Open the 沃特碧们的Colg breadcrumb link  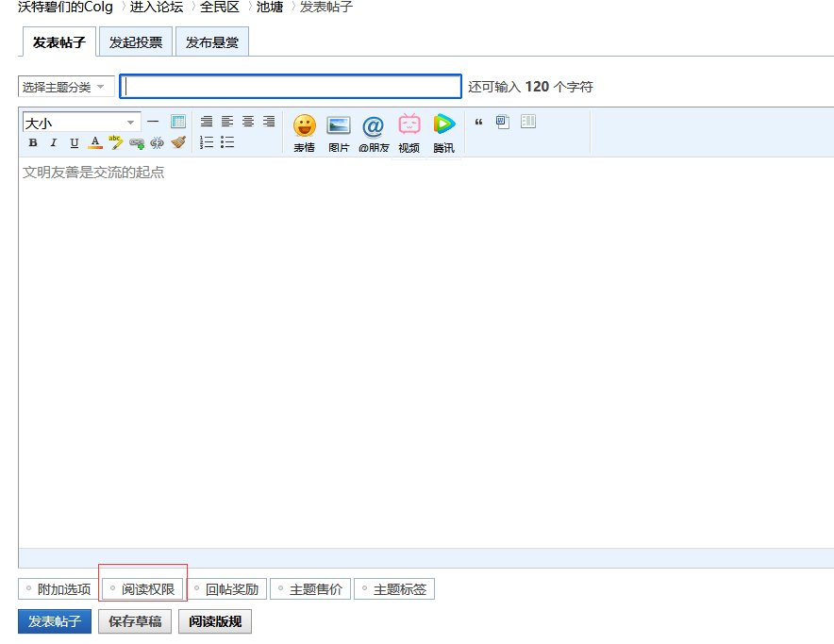65,7
